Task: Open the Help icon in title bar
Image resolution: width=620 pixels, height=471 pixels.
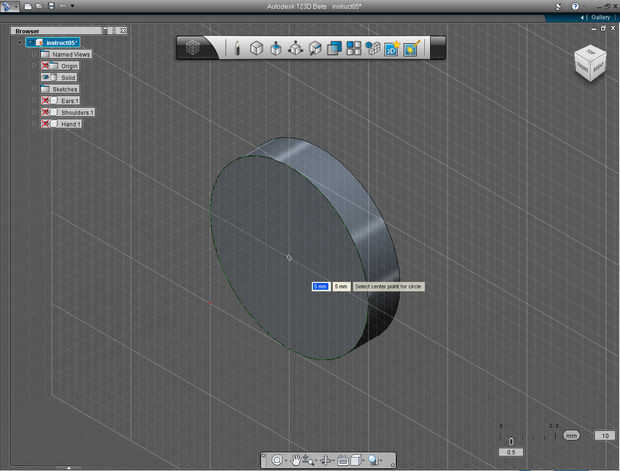Action: click(x=575, y=6)
